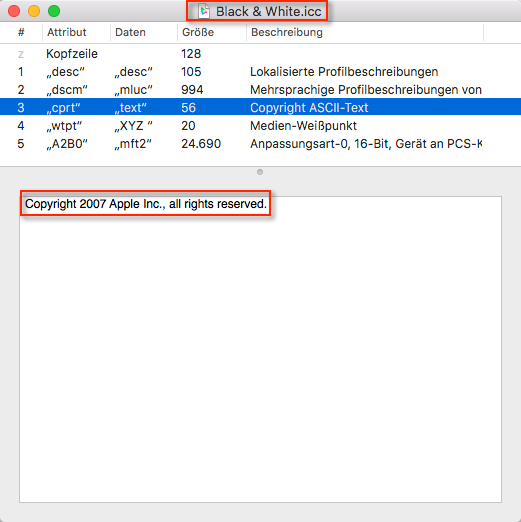Select the Kopfzeile header row
Viewport: 521px width, 522px height.
260,54
